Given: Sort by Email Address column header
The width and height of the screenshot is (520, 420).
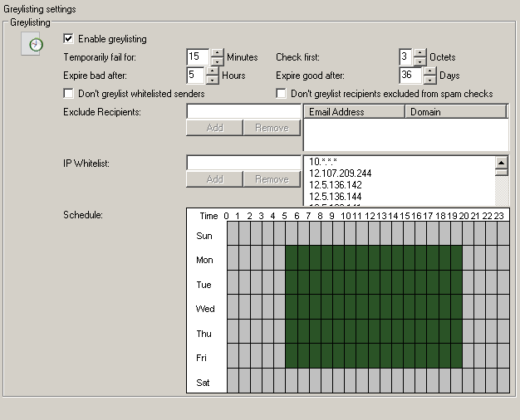Looking at the screenshot, I should pos(354,112).
